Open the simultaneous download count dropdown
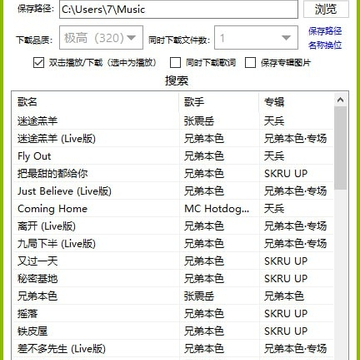This screenshot has width=360, height=360. tap(256, 38)
